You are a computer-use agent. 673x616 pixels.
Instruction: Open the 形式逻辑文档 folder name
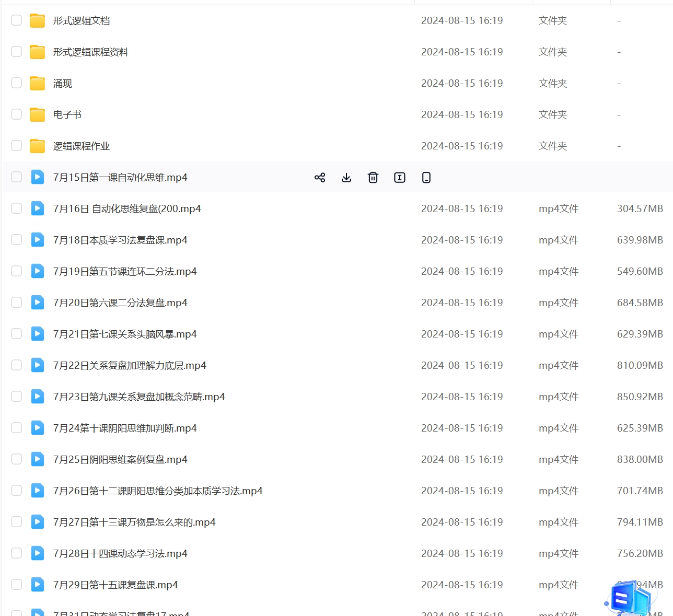82,21
